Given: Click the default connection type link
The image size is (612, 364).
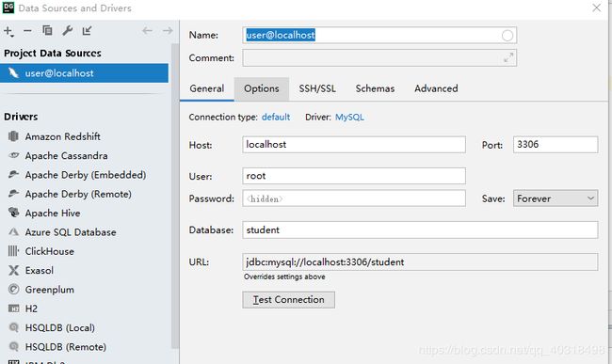Looking at the screenshot, I should 276,117.
